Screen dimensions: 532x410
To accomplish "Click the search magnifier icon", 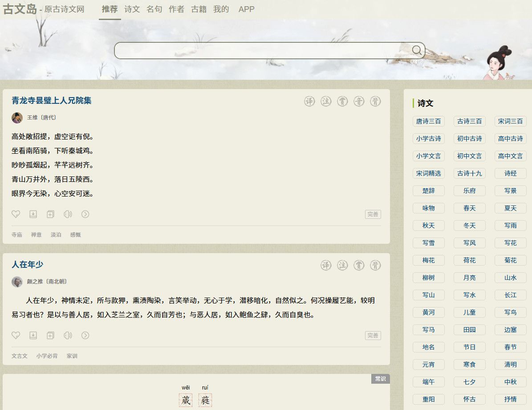I will [x=417, y=50].
